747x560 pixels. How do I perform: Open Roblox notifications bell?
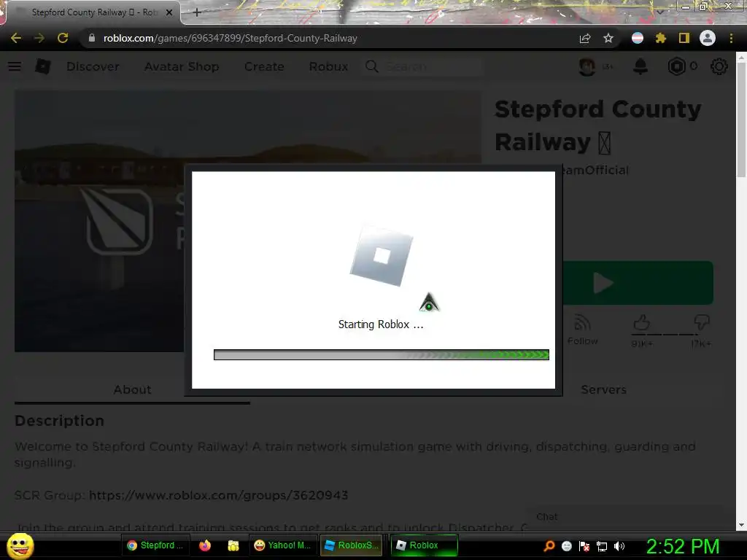[x=640, y=66]
